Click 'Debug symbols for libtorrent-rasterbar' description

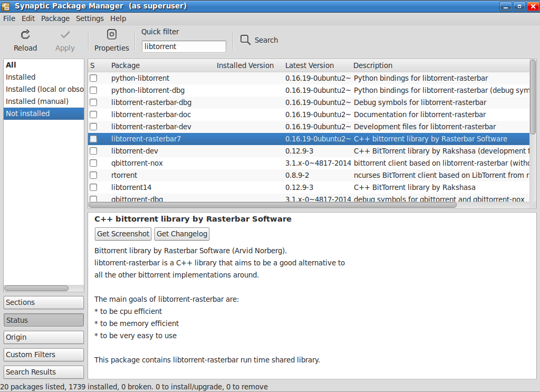click(x=420, y=102)
